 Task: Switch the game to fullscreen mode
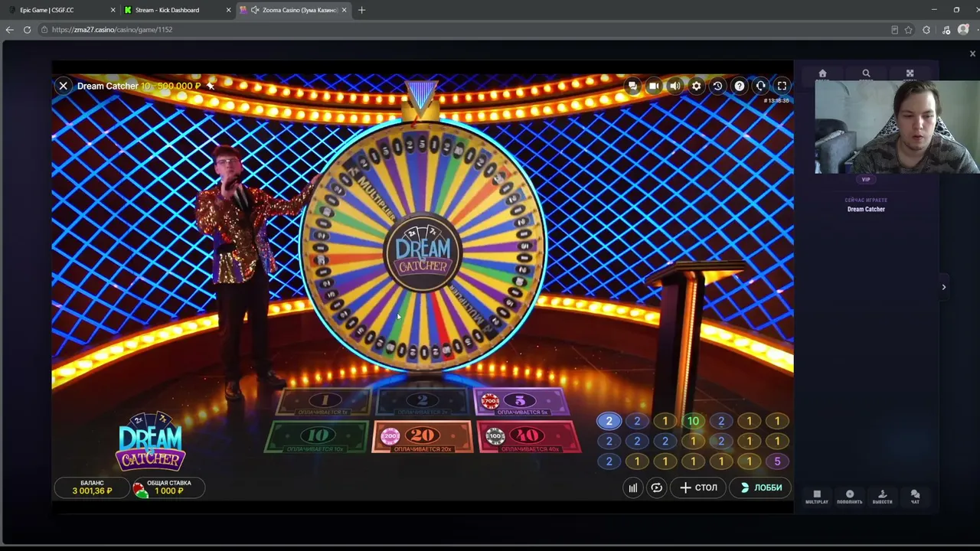(x=782, y=86)
